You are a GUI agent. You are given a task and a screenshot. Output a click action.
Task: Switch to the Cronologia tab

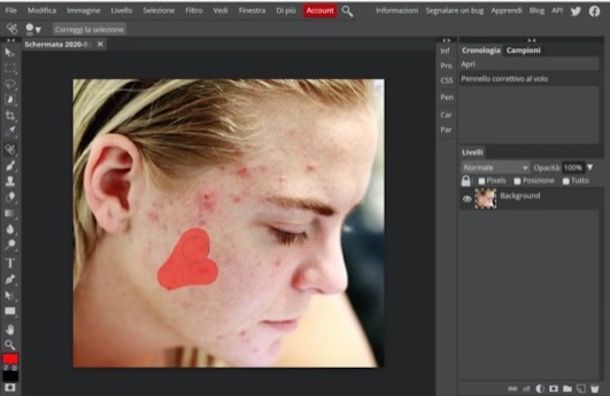481,50
